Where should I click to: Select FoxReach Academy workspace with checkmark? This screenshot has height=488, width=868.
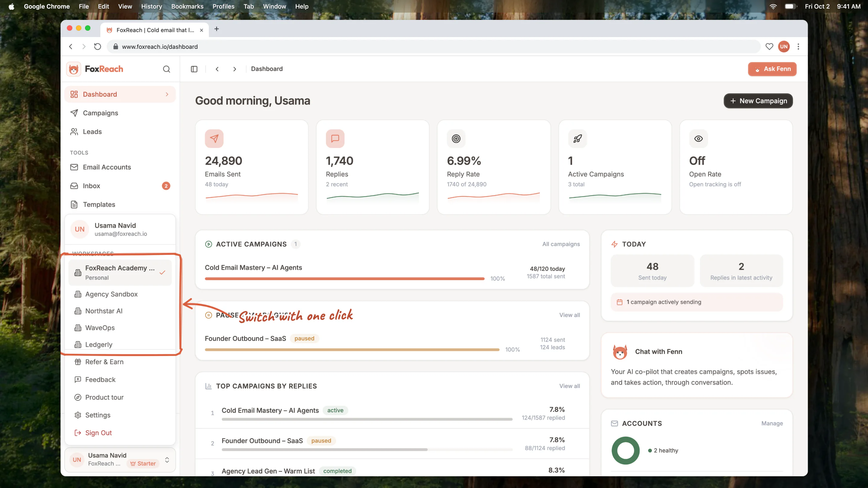[x=120, y=272]
